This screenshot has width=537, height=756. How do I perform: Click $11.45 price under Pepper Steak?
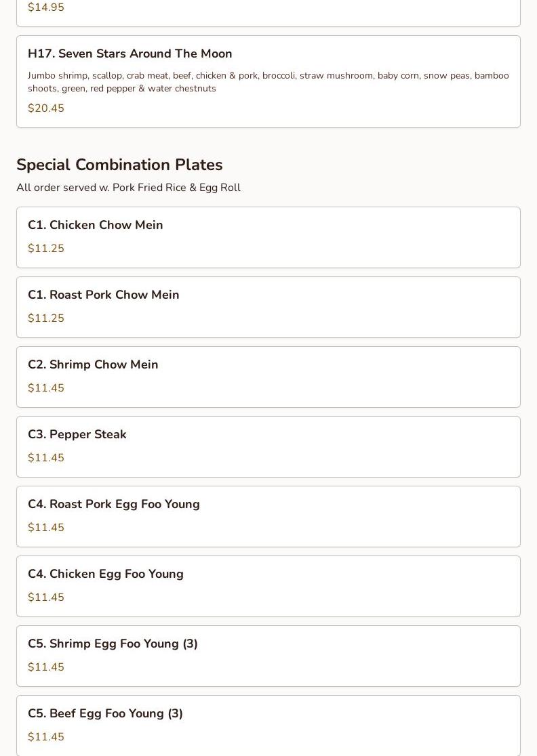click(46, 458)
